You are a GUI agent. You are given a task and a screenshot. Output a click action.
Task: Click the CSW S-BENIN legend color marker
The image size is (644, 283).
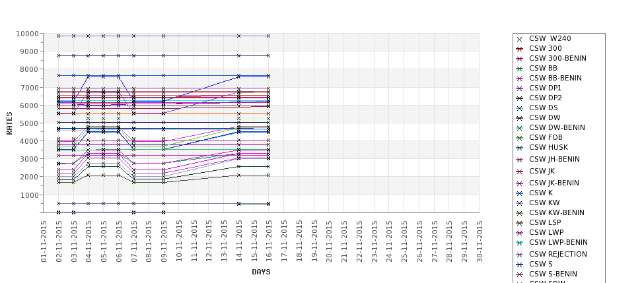tap(520, 274)
